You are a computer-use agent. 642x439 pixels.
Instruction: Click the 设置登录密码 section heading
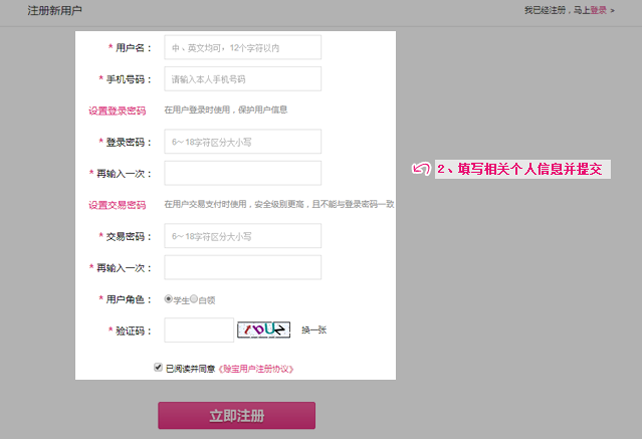pyautogui.click(x=117, y=111)
